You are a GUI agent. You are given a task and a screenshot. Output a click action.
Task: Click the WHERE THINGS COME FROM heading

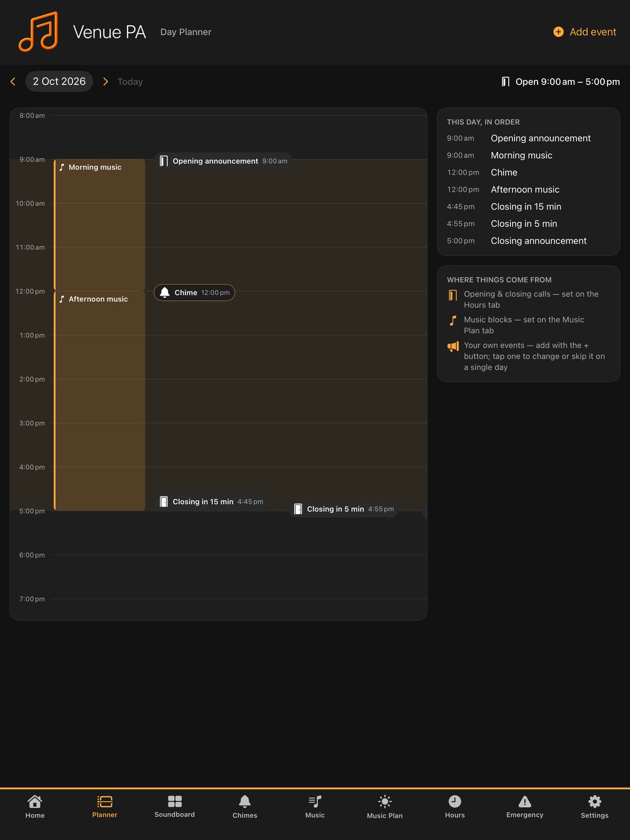pyautogui.click(x=499, y=280)
